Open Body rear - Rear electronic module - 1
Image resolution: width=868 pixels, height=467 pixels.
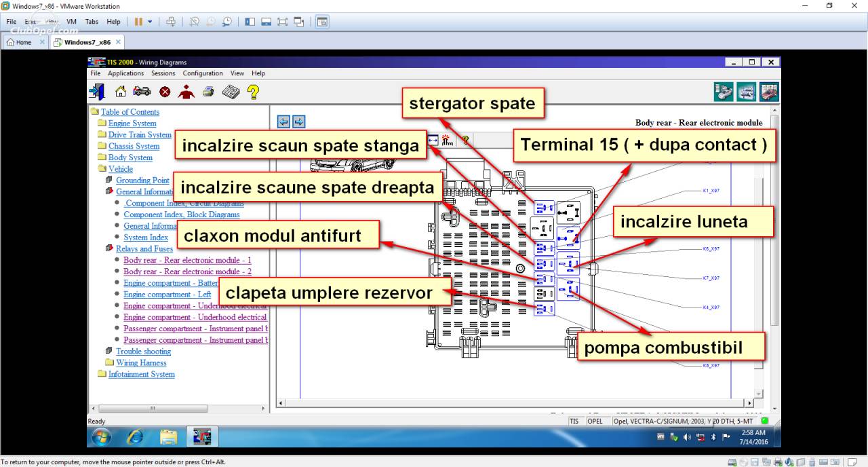187,260
